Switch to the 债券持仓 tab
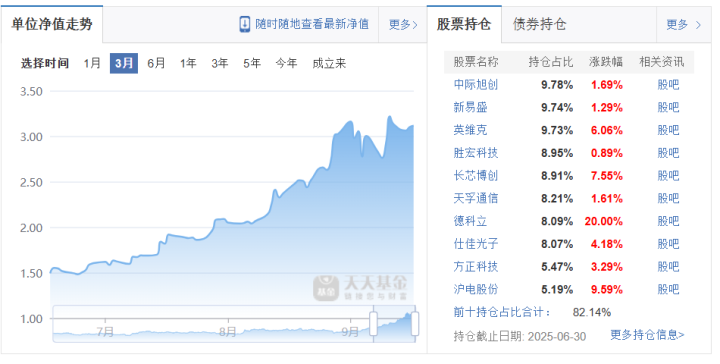Image resolution: width=720 pixels, height=364 pixels. click(x=540, y=24)
